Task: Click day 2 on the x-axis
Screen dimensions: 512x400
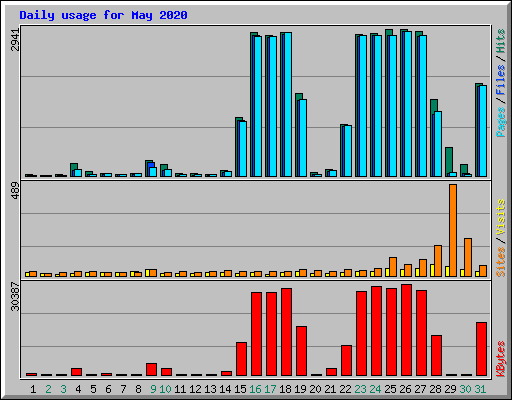Action: 48,389
